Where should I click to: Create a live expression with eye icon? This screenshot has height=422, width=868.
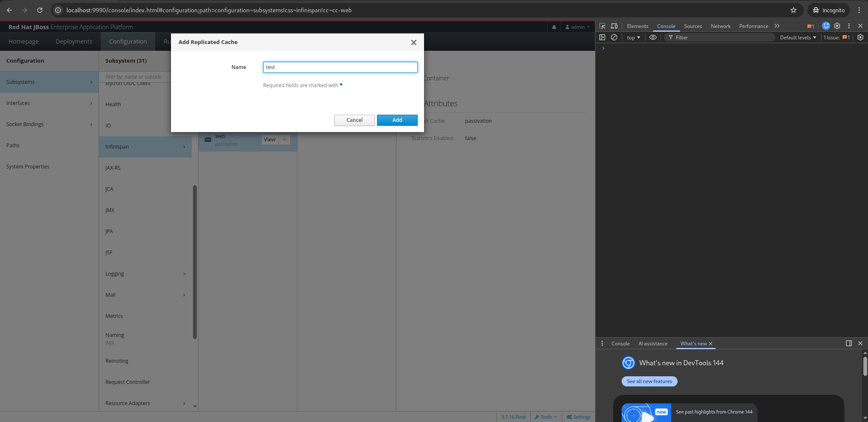pos(653,37)
